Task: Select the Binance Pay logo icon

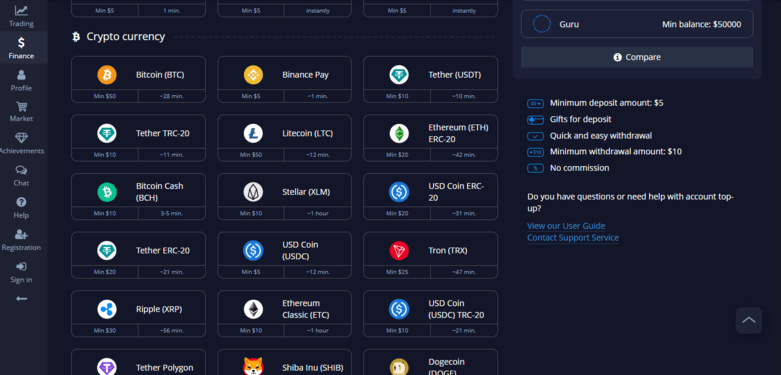Action: point(253,75)
